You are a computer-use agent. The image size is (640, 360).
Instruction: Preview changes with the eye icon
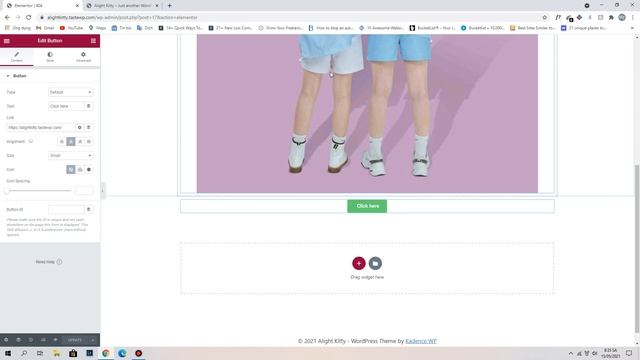click(x=55, y=340)
